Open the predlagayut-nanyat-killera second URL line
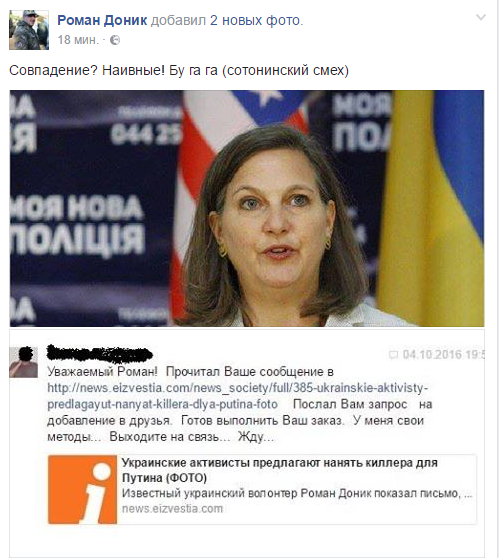 [162, 404]
